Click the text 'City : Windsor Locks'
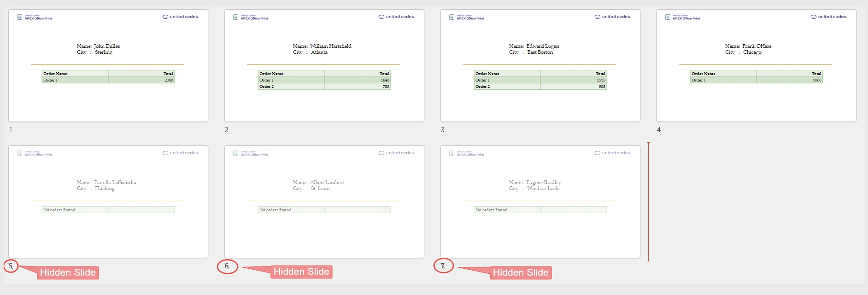This screenshot has height=295, width=868. (534, 189)
